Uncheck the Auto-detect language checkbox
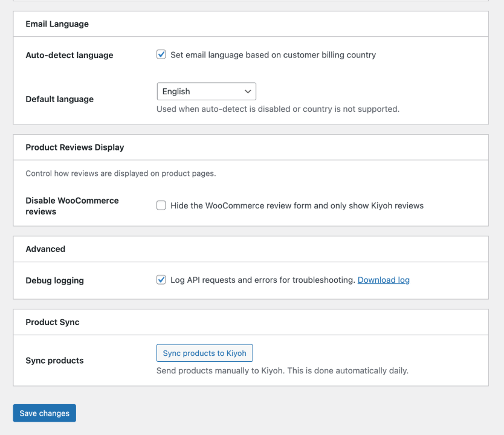Image resolution: width=504 pixels, height=435 pixels. (x=161, y=55)
